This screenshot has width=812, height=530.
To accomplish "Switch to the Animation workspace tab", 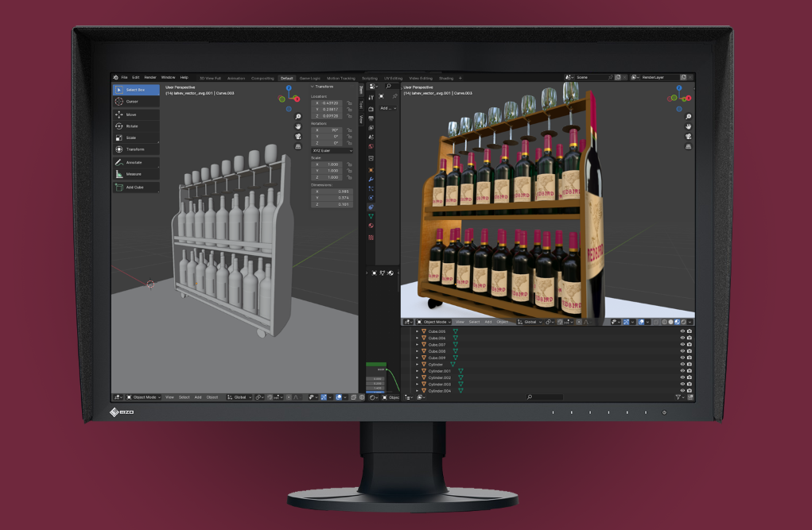I will tap(236, 78).
